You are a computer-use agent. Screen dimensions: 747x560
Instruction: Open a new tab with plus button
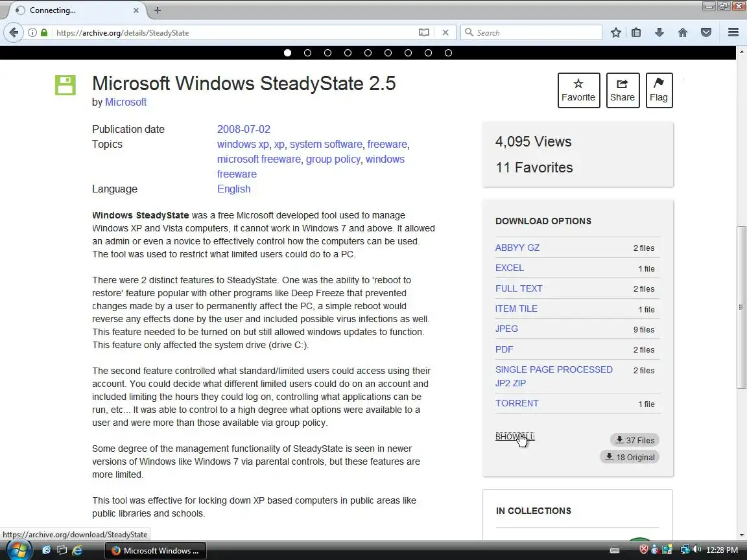click(x=158, y=10)
